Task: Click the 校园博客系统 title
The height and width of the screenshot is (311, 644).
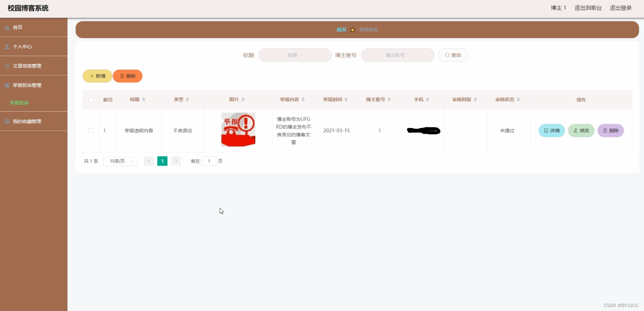Action: (x=28, y=8)
